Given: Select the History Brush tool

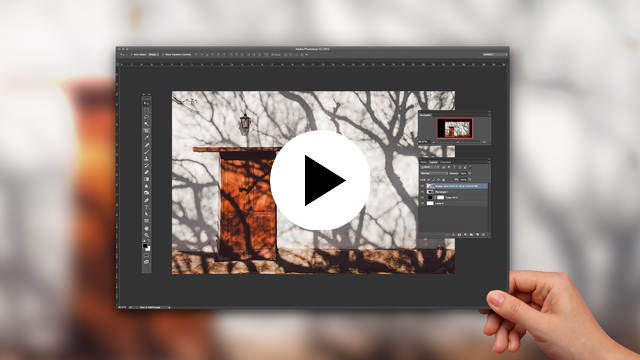Looking at the screenshot, I should pos(147,165).
